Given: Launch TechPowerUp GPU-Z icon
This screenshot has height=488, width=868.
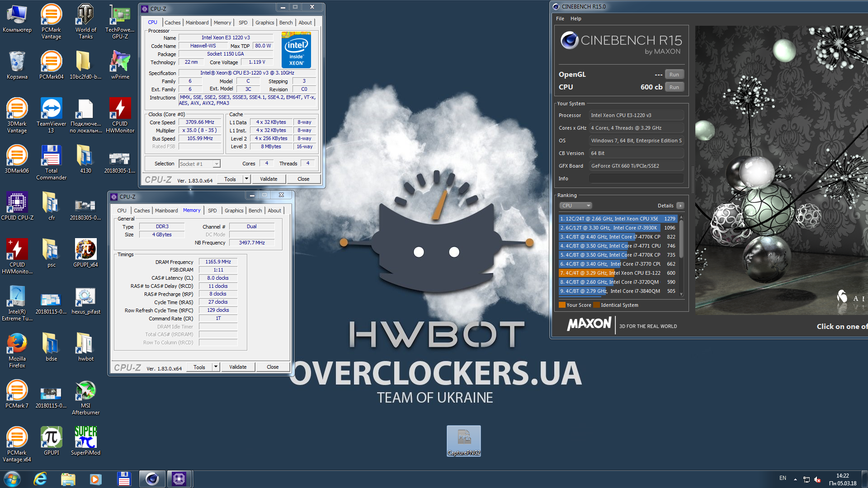Looking at the screenshot, I should 120,21.
